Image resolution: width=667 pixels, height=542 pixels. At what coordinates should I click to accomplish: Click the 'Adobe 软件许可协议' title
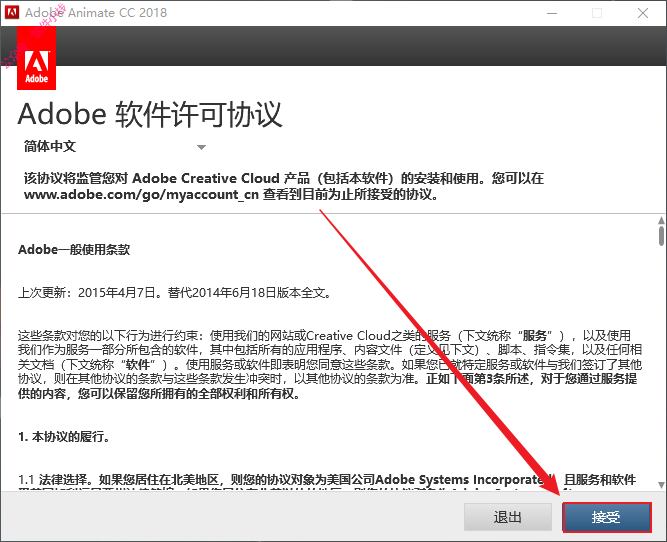(x=150, y=114)
